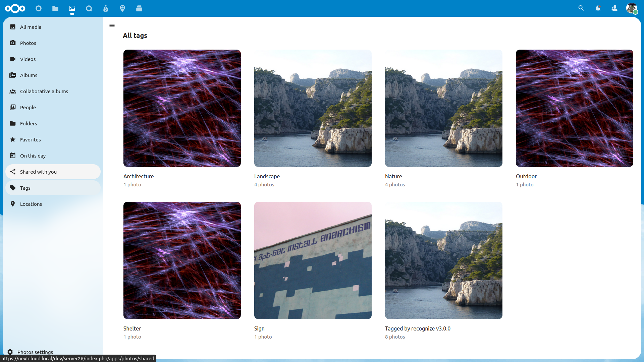Open the Dashboard from the top bar
This screenshot has height=362, width=644.
(39, 8)
